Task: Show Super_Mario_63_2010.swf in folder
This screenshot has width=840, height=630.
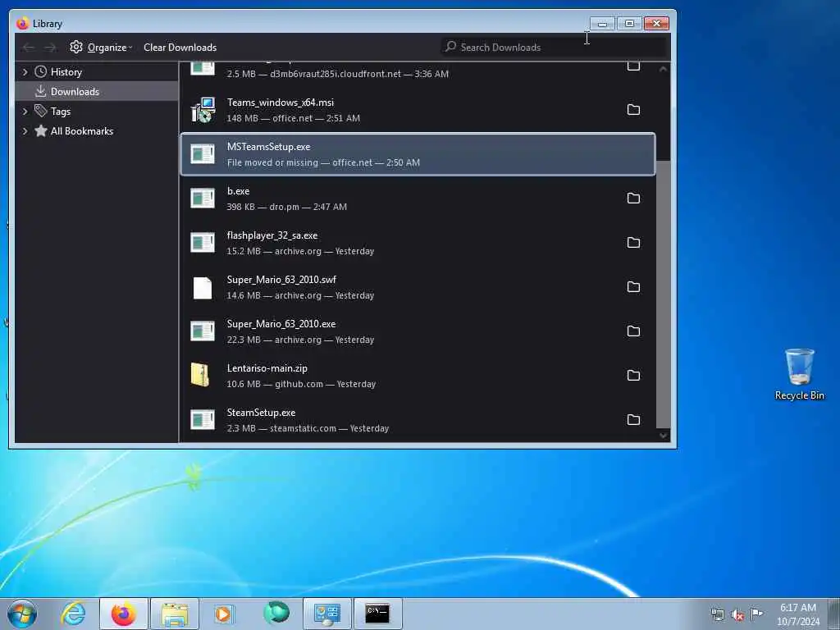Action: pos(633,287)
